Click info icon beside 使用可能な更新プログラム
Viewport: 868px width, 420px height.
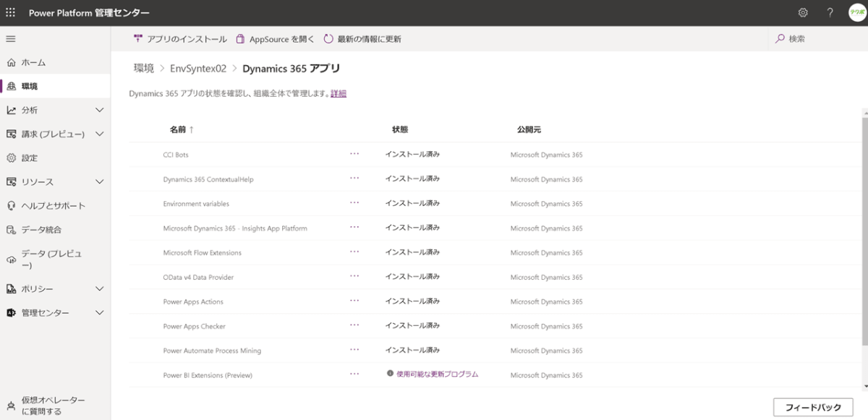coord(390,374)
